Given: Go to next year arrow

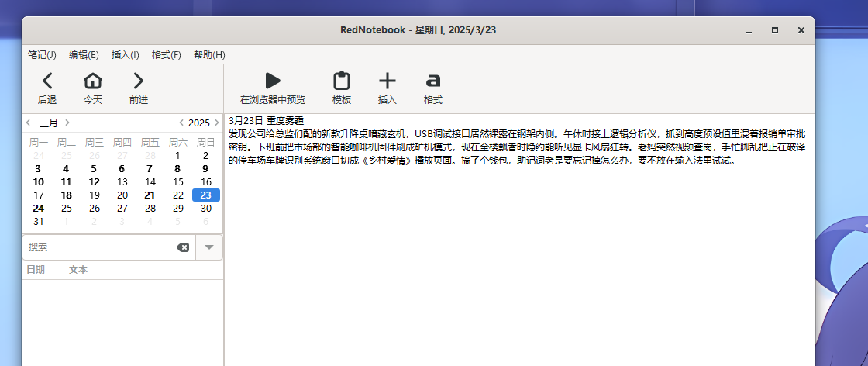Looking at the screenshot, I should [216, 123].
